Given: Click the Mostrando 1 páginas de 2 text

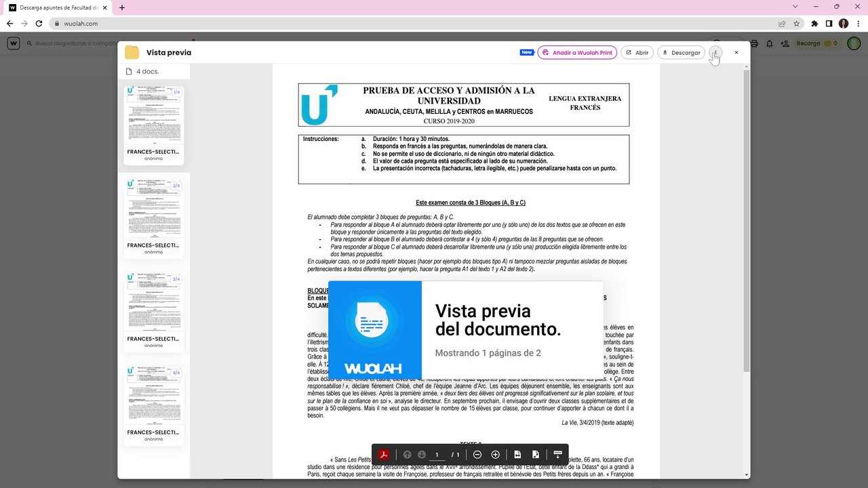Looking at the screenshot, I should tap(488, 353).
